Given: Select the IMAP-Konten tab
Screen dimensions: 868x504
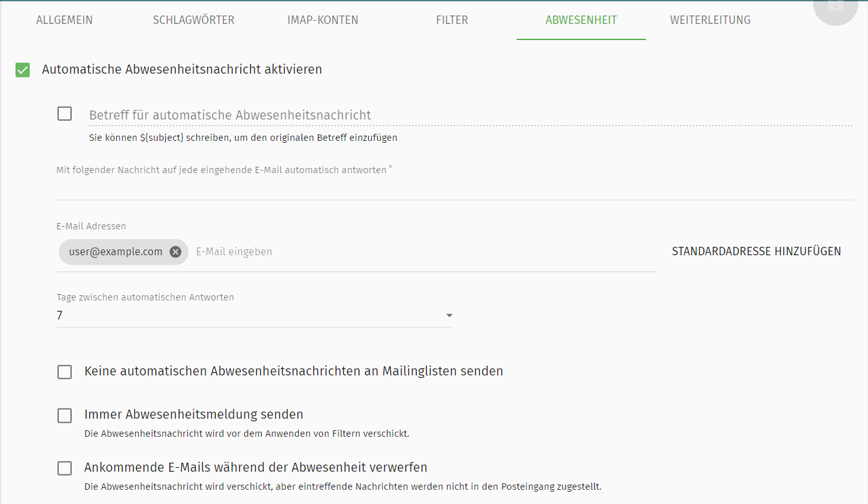Looking at the screenshot, I should pos(323,20).
